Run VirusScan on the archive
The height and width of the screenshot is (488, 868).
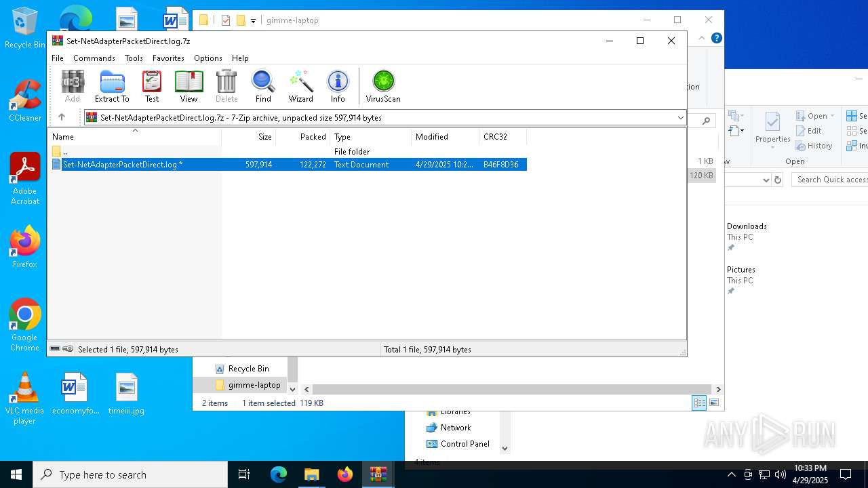[x=383, y=87]
